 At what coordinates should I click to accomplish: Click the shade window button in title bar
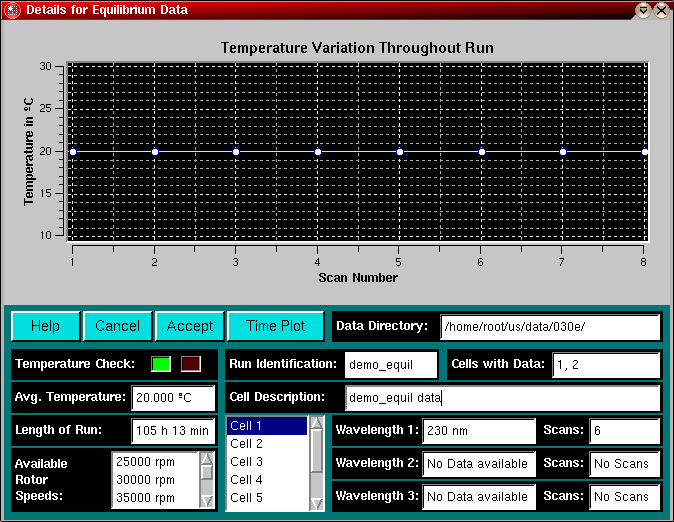tap(643, 10)
